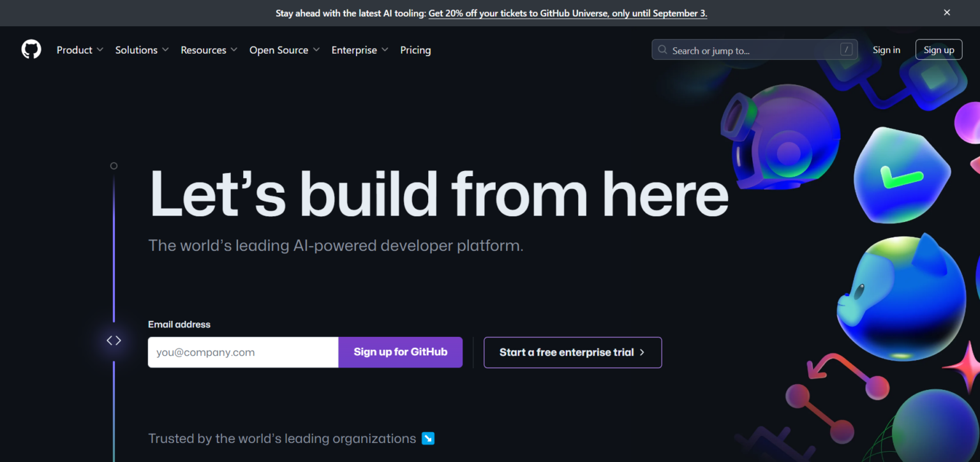The image size is (980, 462).
Task: Start a free enterprise trial
Action: point(572,352)
